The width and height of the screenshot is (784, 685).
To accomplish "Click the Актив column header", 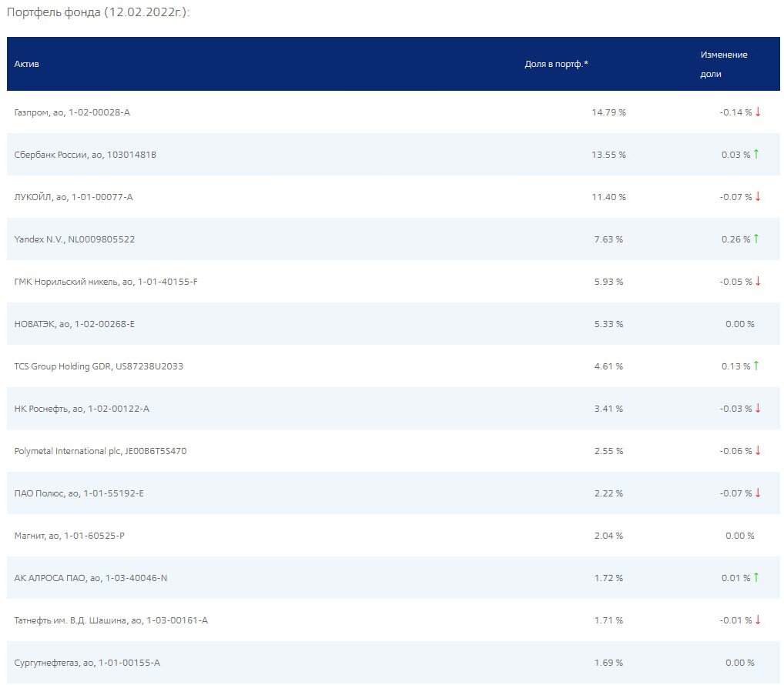I will [x=26, y=64].
